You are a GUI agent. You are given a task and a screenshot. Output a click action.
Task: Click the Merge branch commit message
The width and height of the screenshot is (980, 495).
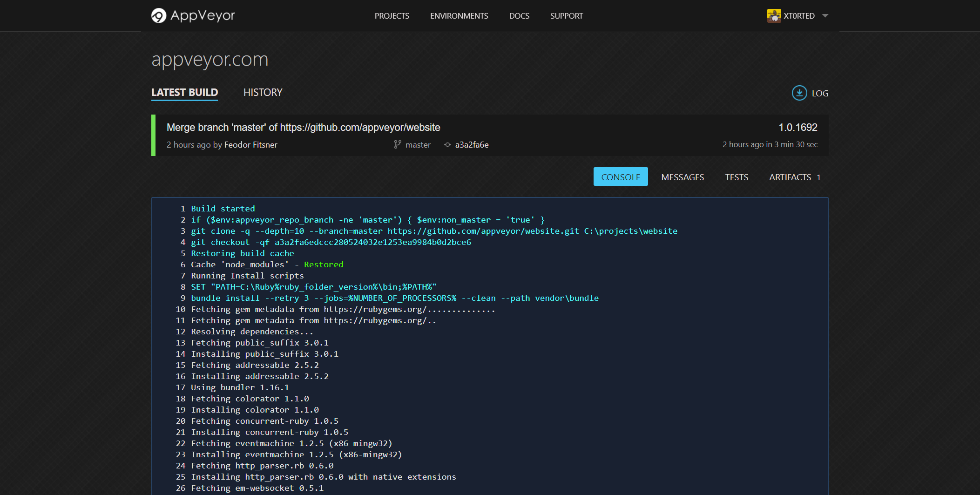(x=304, y=128)
